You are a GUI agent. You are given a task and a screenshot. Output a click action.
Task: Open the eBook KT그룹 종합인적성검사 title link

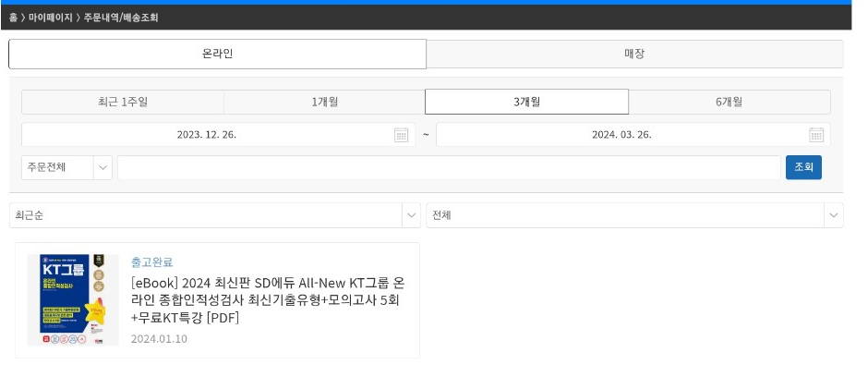coord(268,300)
